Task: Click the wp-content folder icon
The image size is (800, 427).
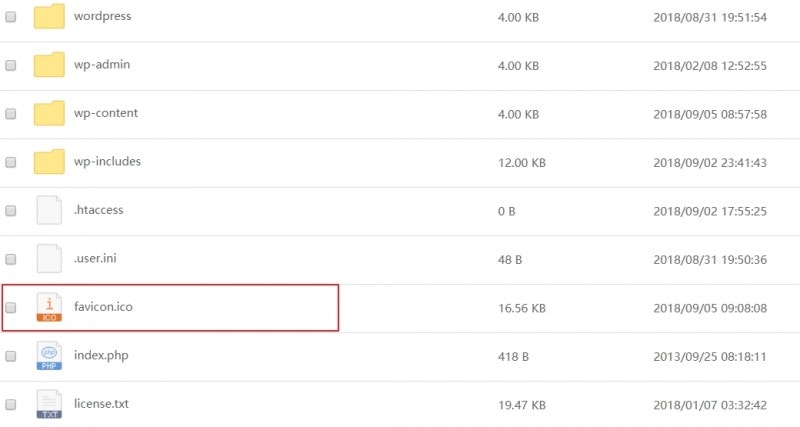Action: click(49, 113)
